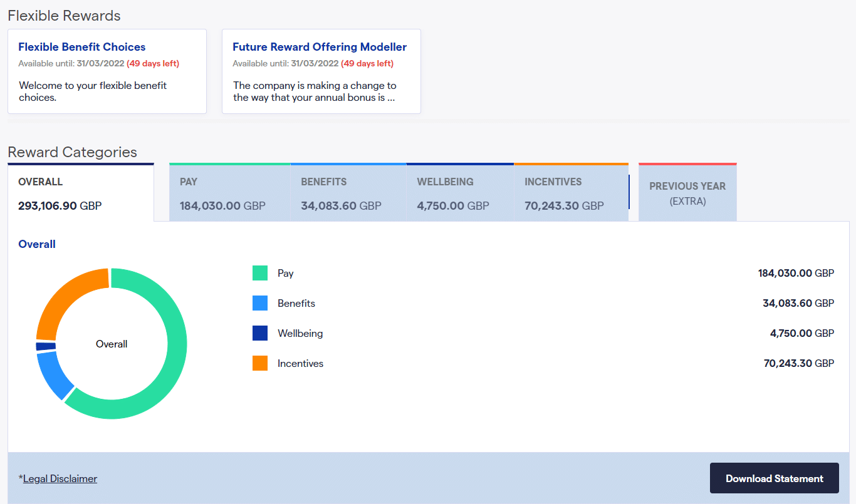856x504 pixels.
Task: Click the green Pay legend swatch
Action: click(260, 273)
